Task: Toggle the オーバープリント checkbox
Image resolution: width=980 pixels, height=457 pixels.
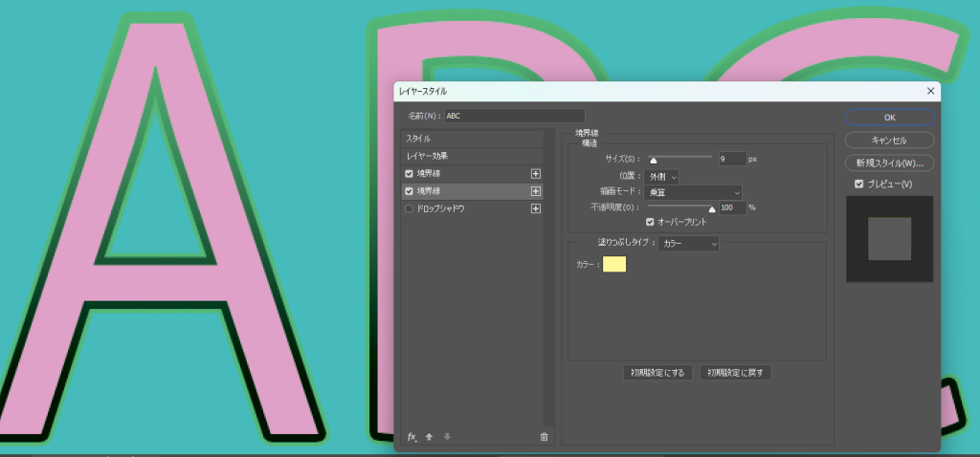Action: click(650, 222)
